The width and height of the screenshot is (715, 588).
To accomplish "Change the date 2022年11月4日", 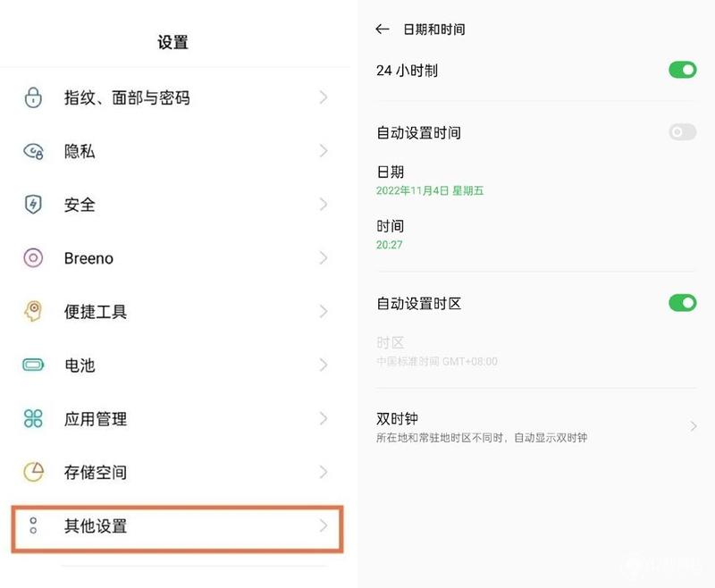I will point(430,190).
